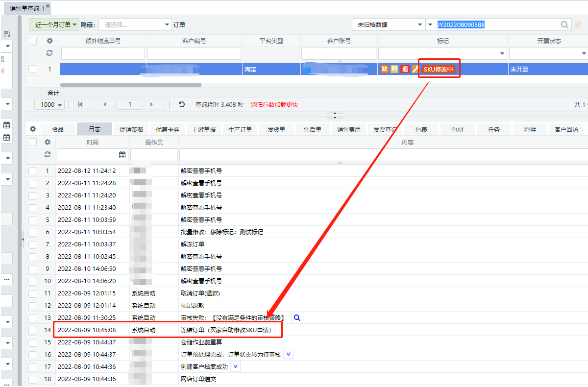
Task: Tick the checkbox for order row 1
Action: pos(32,70)
